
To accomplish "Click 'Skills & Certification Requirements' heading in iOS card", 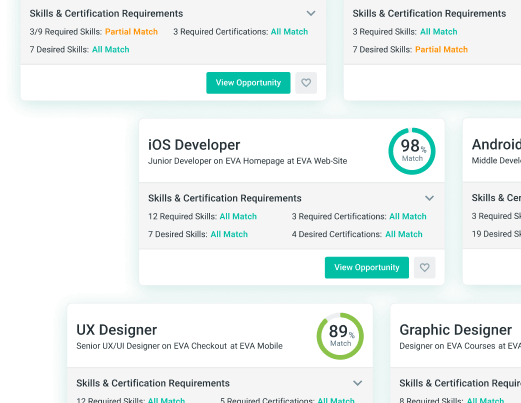I will click(225, 198).
